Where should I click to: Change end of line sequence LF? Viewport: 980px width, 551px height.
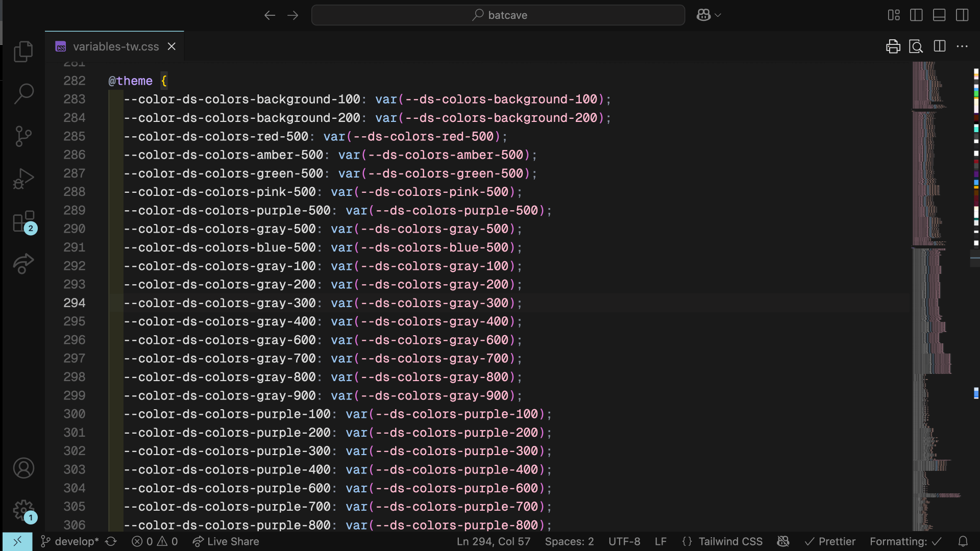click(x=660, y=541)
